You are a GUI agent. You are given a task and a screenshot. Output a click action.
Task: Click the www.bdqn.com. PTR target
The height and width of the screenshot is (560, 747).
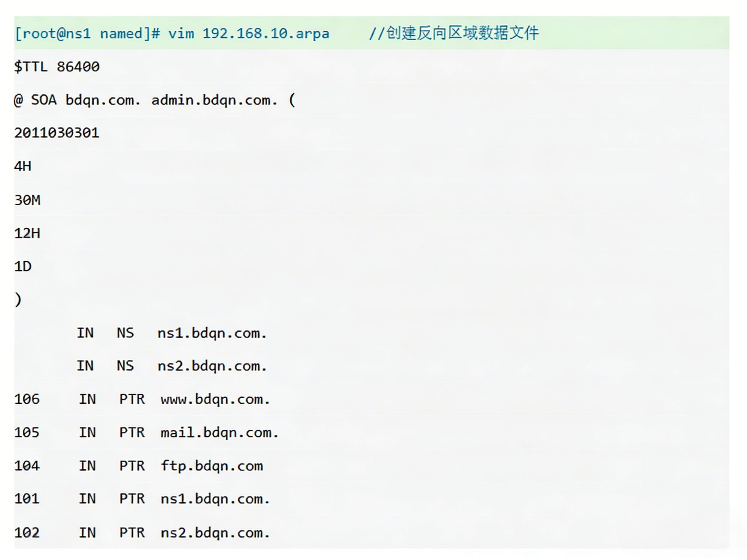click(x=215, y=400)
